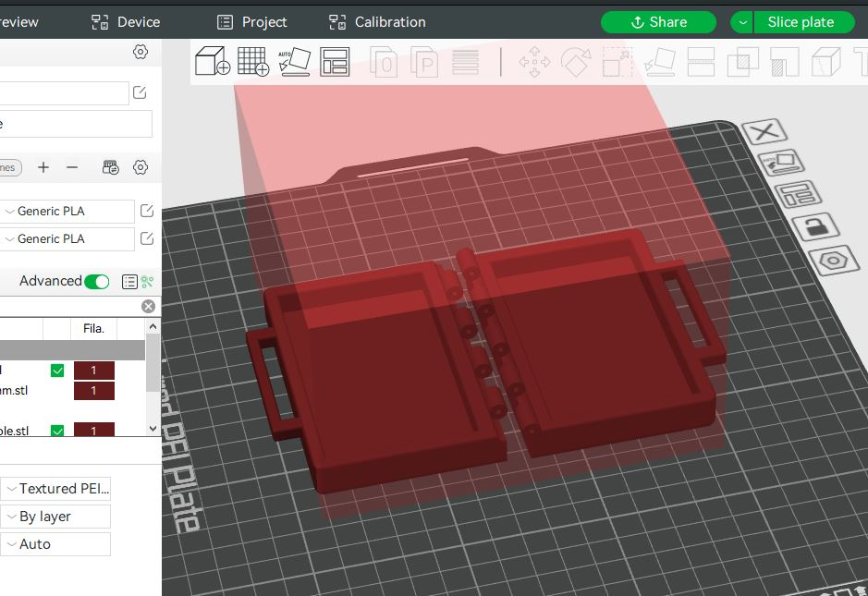The height and width of the screenshot is (596, 868).
Task: Click inside the printer name field
Action: [x=64, y=93]
